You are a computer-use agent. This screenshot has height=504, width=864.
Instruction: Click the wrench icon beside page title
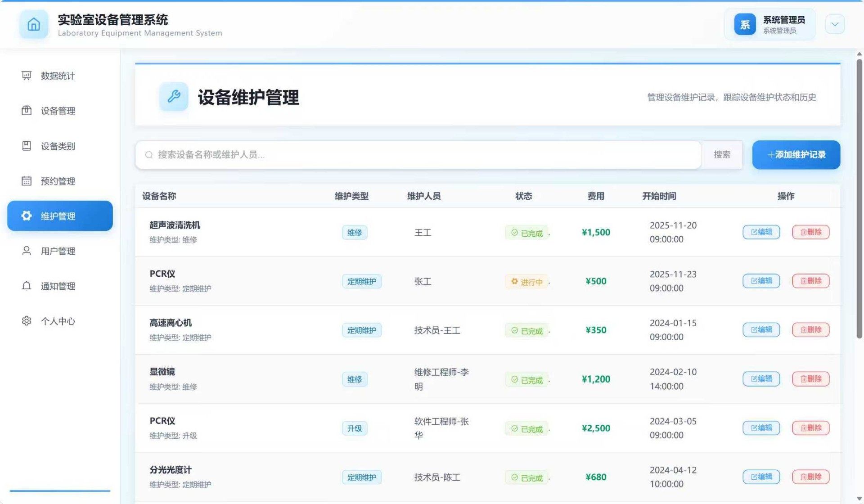point(174,96)
